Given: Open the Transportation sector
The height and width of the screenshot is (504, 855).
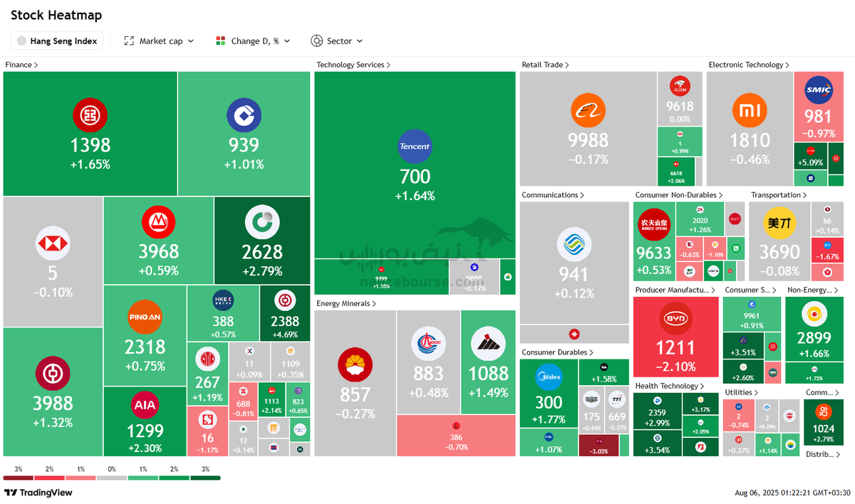Looking at the screenshot, I should (779, 195).
